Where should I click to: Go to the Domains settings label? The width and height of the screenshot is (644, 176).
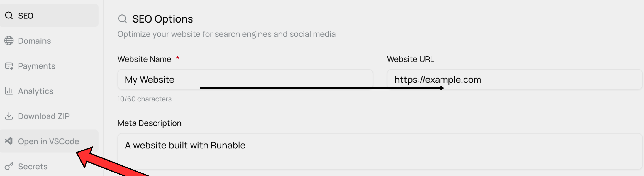click(35, 41)
